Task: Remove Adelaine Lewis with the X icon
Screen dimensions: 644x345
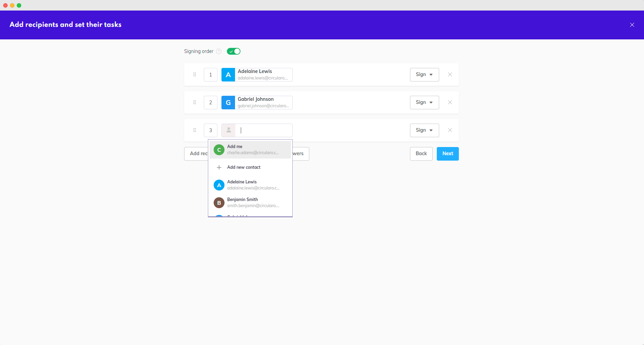Action: (450, 74)
